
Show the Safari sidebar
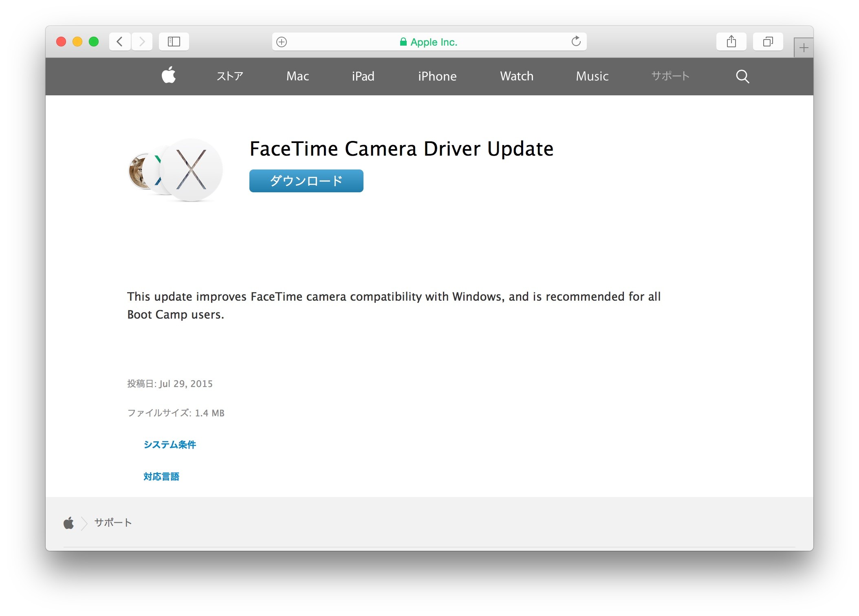coord(174,42)
